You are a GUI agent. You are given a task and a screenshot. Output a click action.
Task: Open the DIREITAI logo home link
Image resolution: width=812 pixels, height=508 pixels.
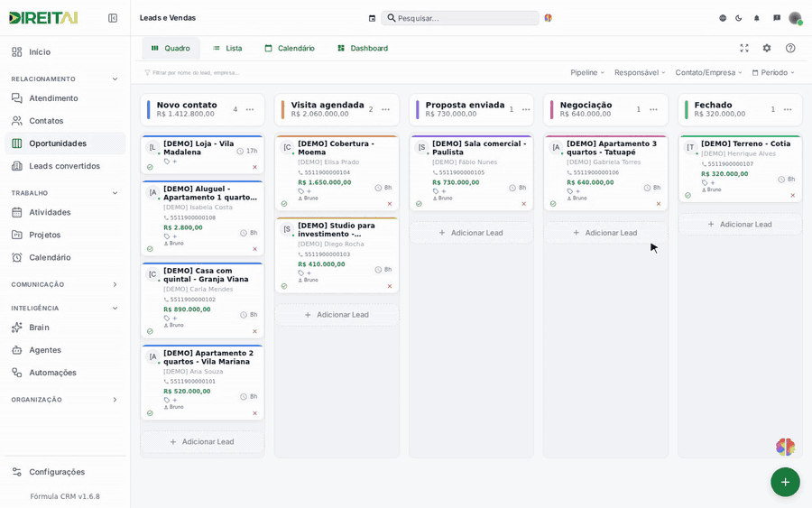43,18
